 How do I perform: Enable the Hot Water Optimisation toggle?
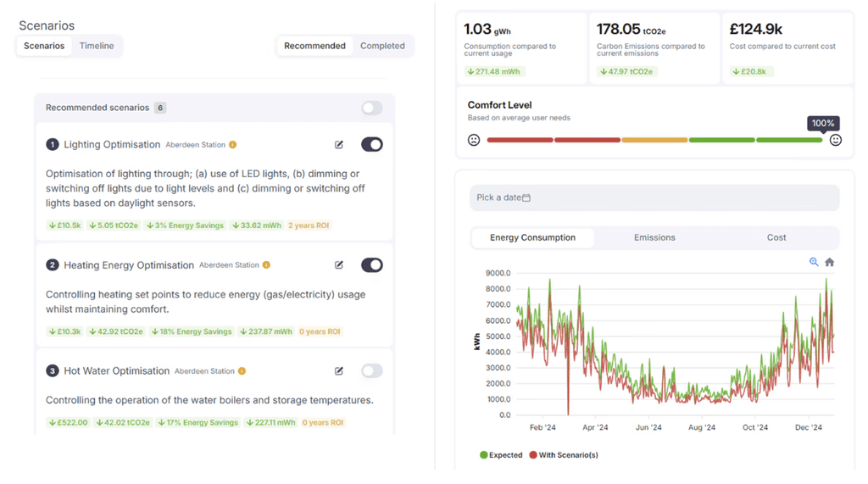point(372,371)
